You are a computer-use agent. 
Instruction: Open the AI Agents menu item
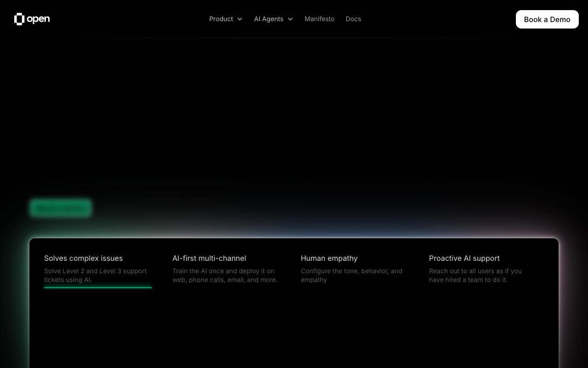pos(269,19)
